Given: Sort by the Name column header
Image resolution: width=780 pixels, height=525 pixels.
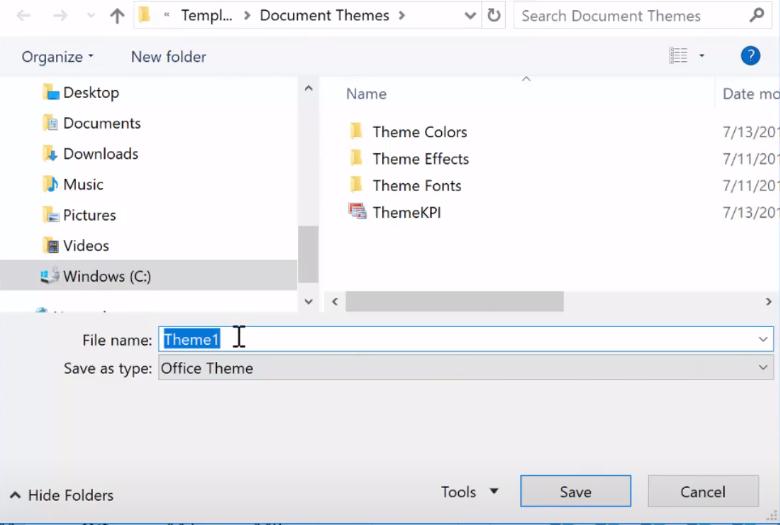Looking at the screenshot, I should tap(366, 94).
